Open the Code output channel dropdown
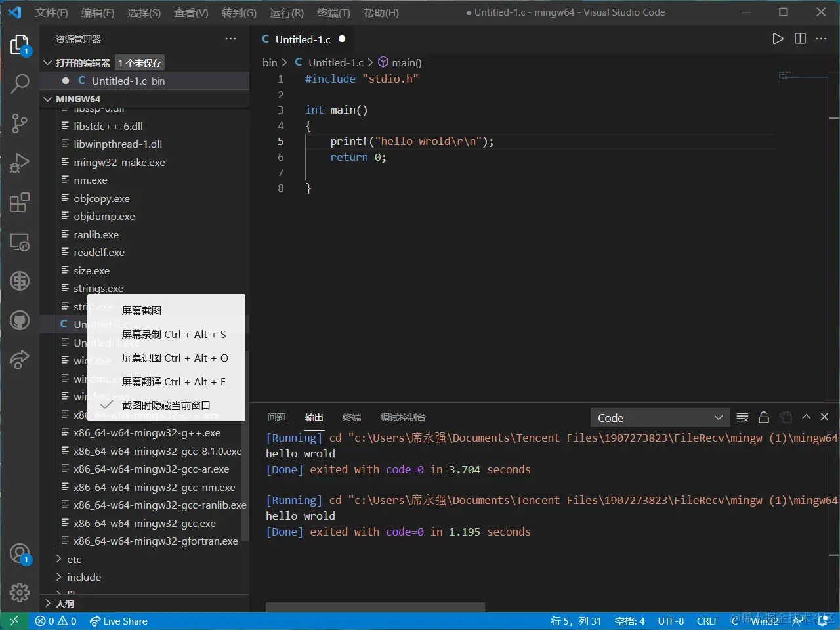This screenshot has width=840, height=630. [x=660, y=418]
